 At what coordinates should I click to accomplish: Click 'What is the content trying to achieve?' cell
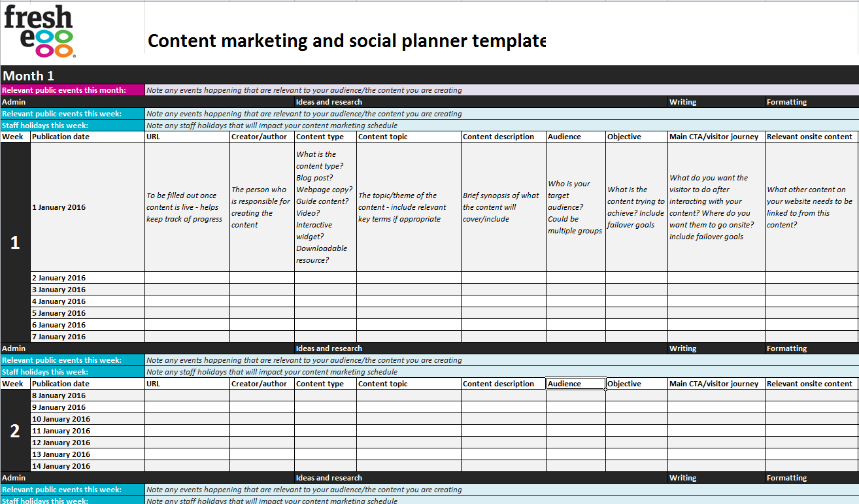[637, 207]
